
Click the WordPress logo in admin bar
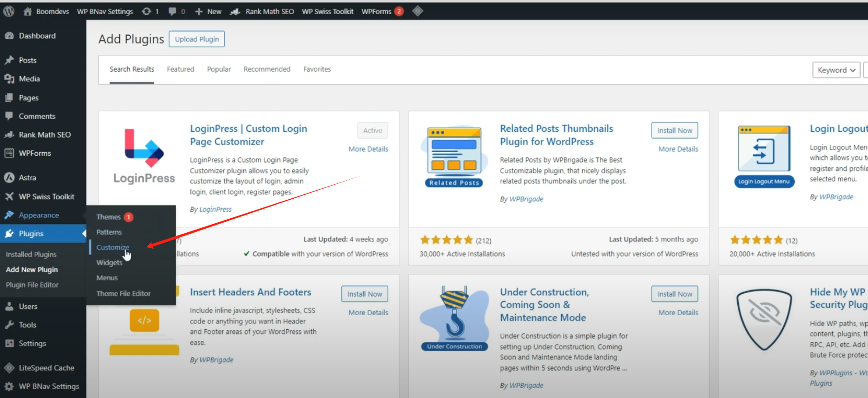click(x=9, y=11)
